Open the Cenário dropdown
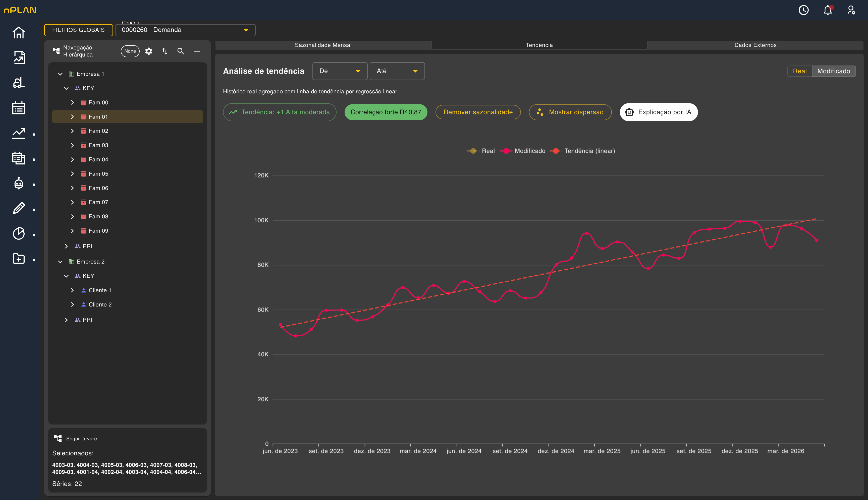The image size is (868, 500). [185, 30]
